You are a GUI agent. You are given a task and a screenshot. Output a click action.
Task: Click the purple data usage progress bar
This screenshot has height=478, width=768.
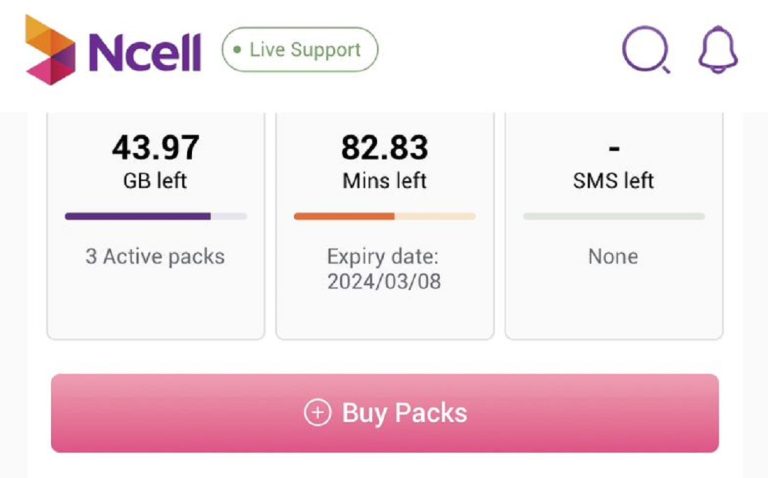pyautogui.click(x=156, y=216)
